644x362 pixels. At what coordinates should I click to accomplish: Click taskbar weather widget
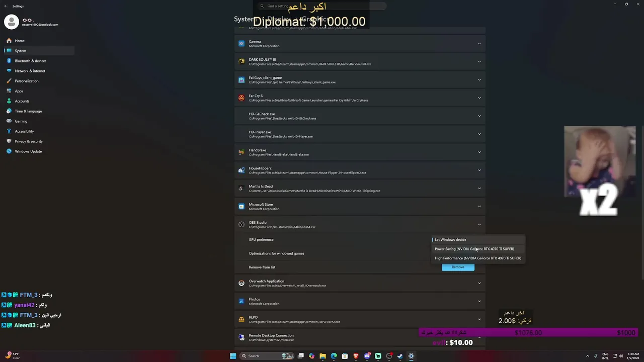tap(13, 356)
